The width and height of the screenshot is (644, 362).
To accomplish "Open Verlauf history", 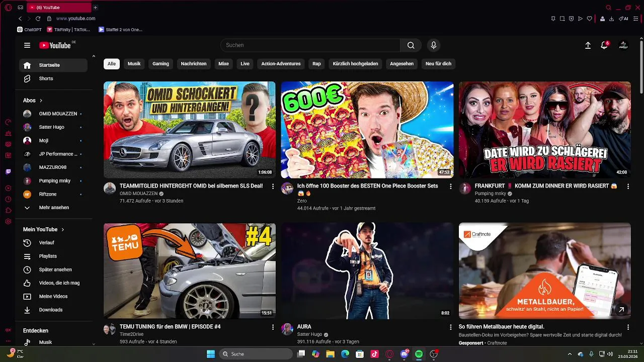I will 53,243.
